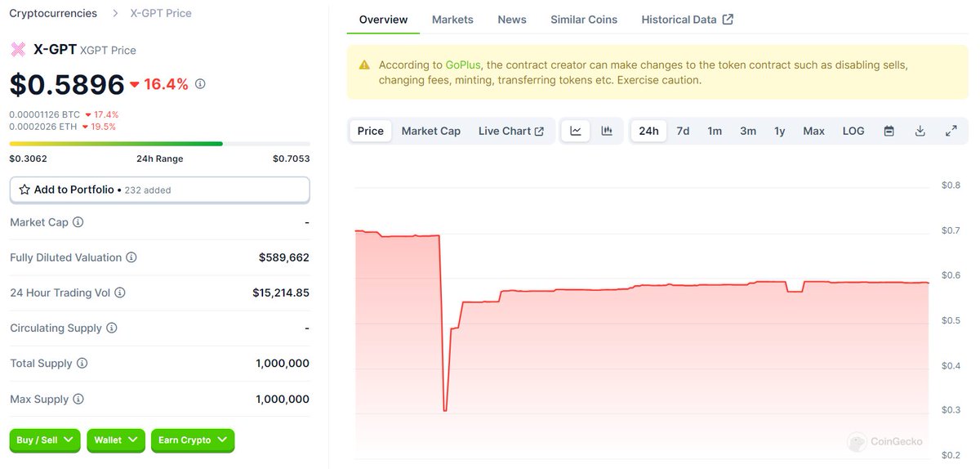Switch to candlestick chart icon
The image size is (980, 469).
point(607,131)
